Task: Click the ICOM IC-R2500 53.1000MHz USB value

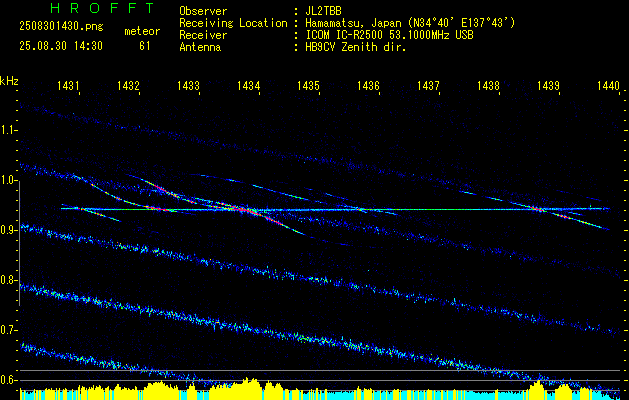Action: click(389, 35)
